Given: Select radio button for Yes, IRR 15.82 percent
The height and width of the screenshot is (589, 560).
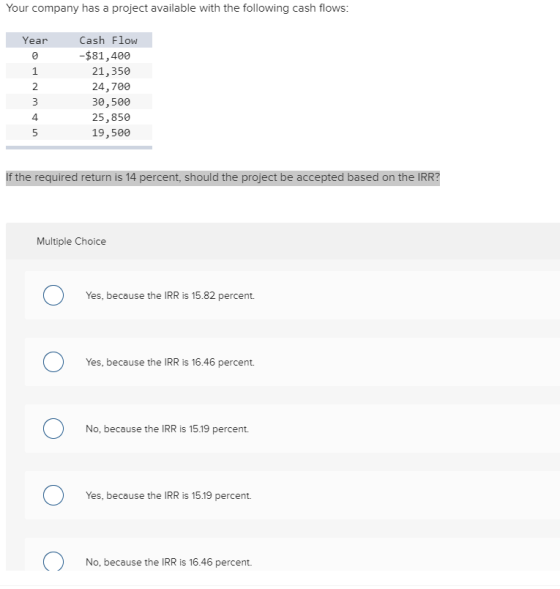Looking at the screenshot, I should [53, 295].
